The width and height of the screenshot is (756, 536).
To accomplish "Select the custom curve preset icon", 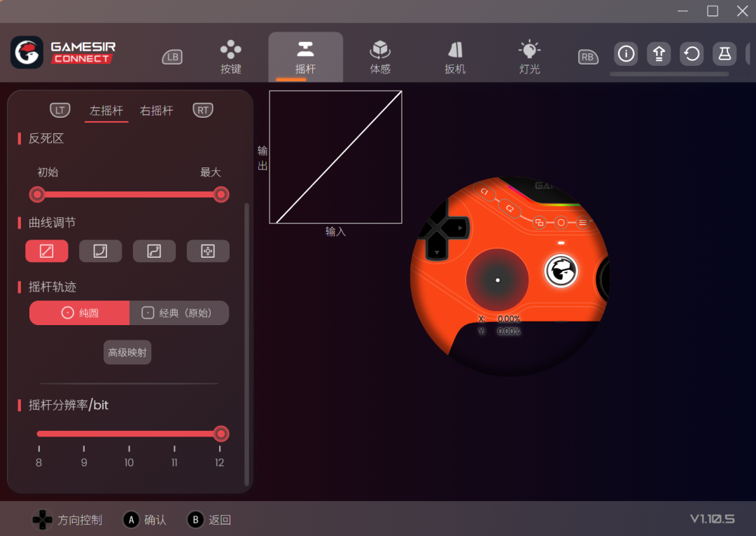I will pos(208,251).
